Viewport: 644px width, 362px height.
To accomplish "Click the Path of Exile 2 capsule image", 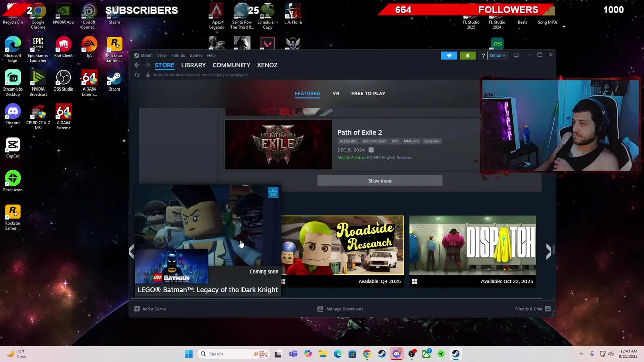I will [x=278, y=144].
